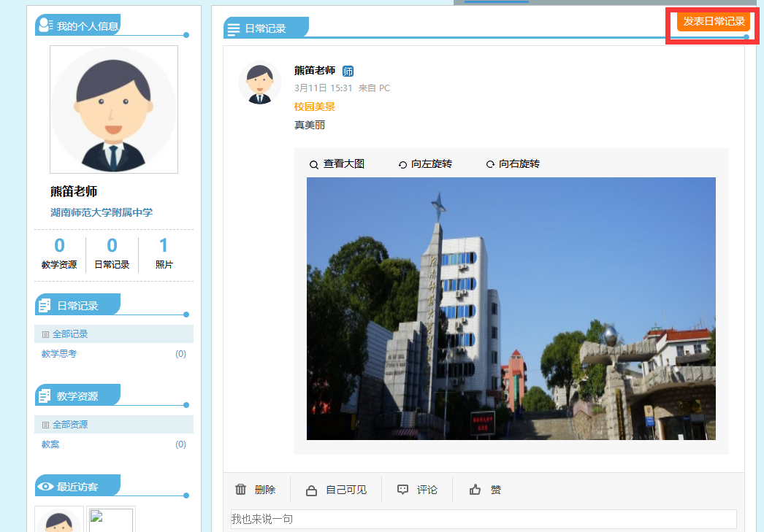This screenshot has width=764, height=532.
Task: Click the 我也来说一句 comment field
Action: tap(483, 519)
